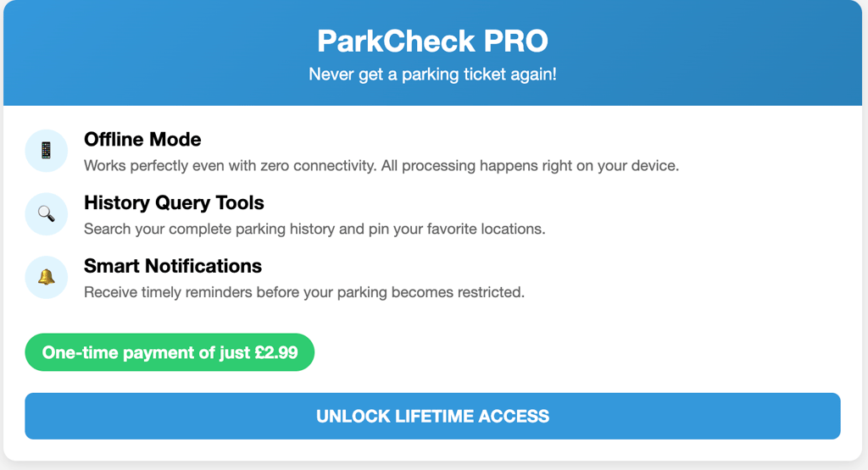Click the "Never get a parking ticket again!" tagline
The image size is (868, 470).
(x=432, y=75)
